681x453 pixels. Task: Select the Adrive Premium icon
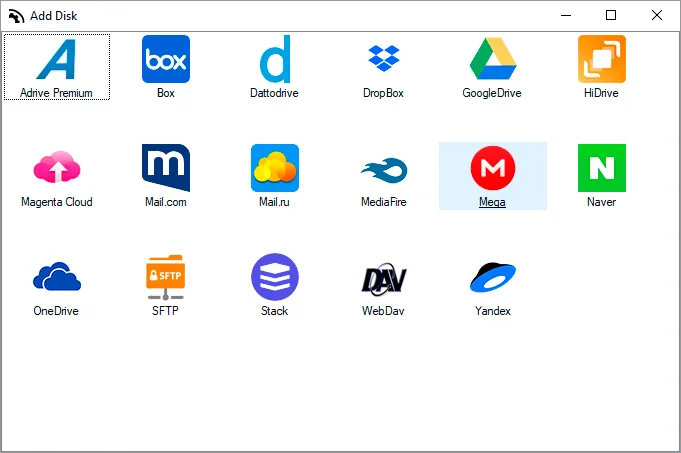coord(56,59)
